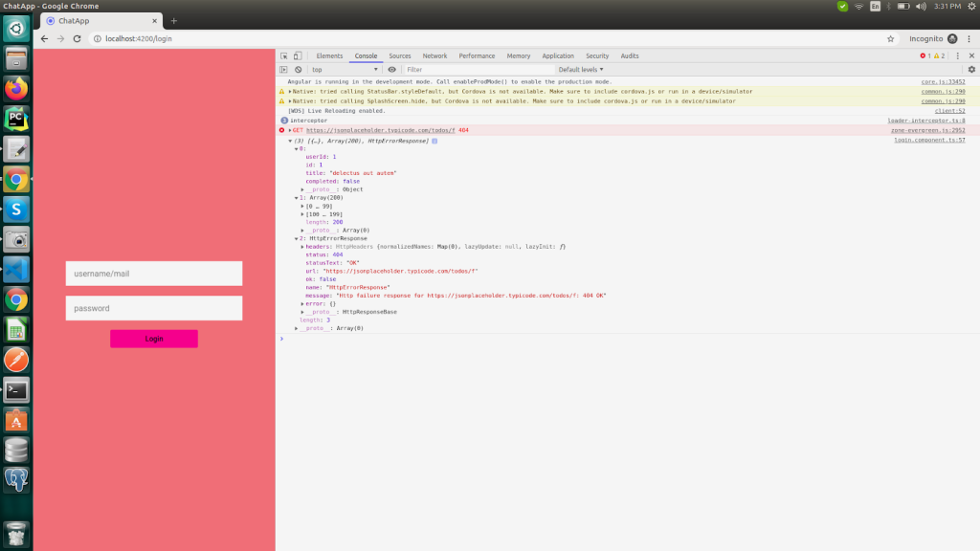Reload the page with the refresh icon

(x=78, y=39)
